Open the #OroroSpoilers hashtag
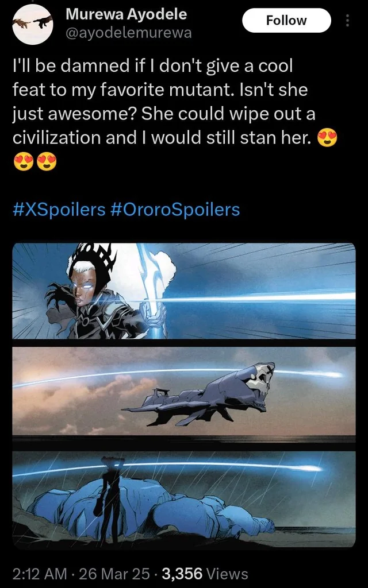This screenshot has width=368, height=588. pyautogui.click(x=175, y=209)
